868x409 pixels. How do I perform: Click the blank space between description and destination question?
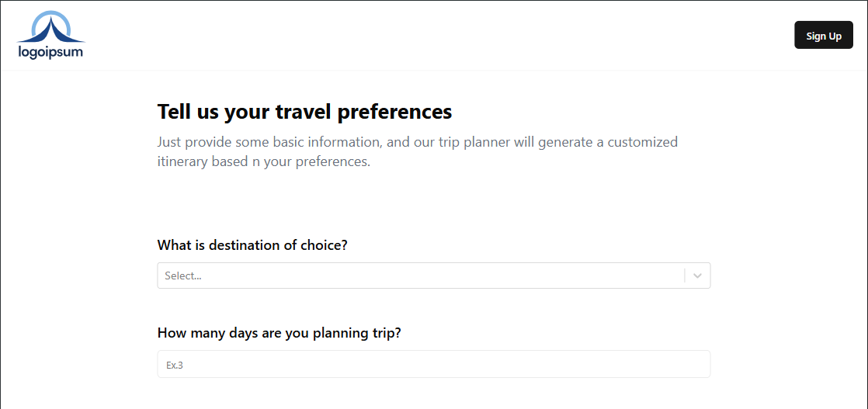click(x=433, y=203)
